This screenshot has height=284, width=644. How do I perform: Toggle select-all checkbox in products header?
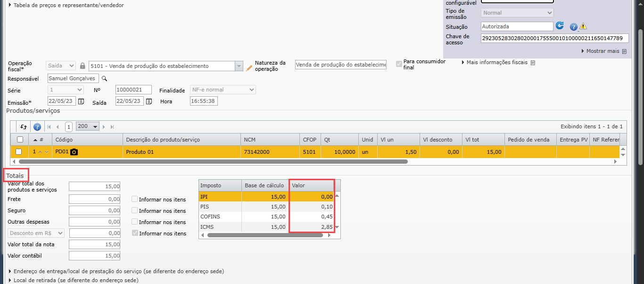[20, 140]
